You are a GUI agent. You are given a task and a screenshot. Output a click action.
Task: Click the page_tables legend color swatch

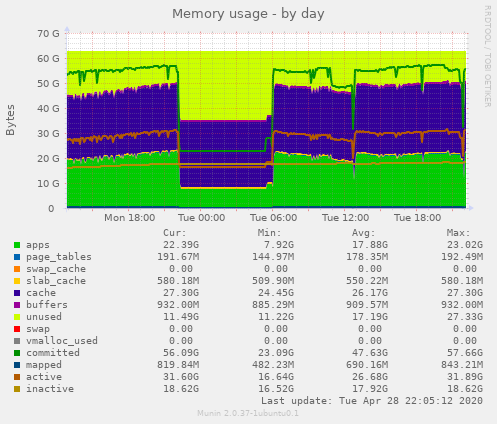pyautogui.click(x=17, y=257)
